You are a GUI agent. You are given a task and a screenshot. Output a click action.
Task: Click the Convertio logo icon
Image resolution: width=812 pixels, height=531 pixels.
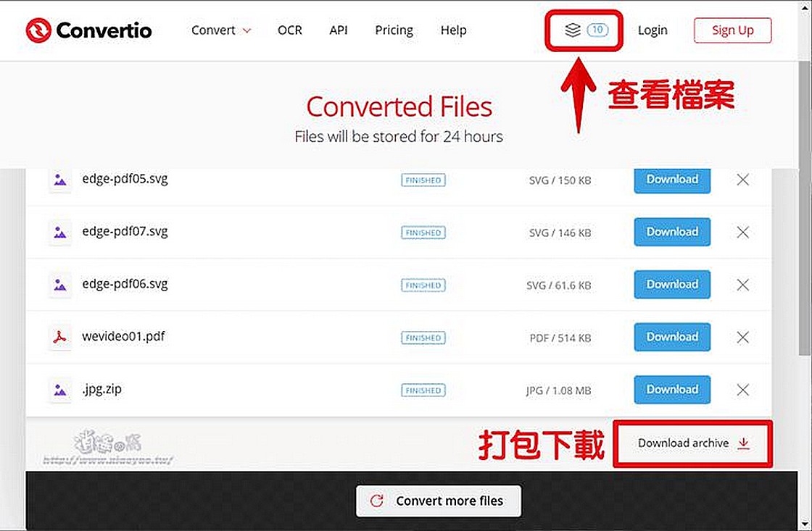pos(38,30)
